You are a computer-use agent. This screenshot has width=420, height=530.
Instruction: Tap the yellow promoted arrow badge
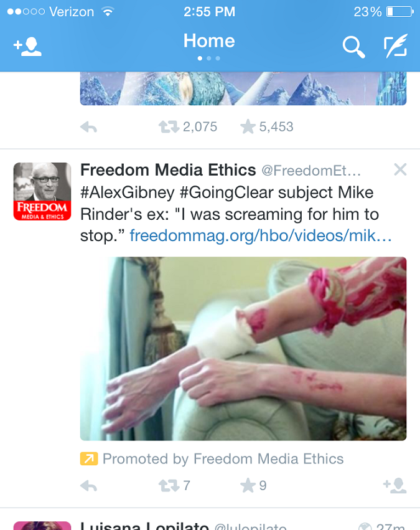click(x=89, y=458)
